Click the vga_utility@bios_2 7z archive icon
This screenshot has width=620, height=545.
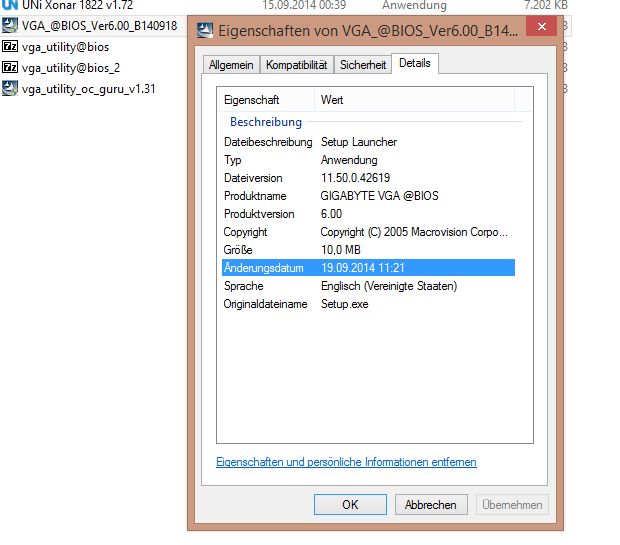10,68
